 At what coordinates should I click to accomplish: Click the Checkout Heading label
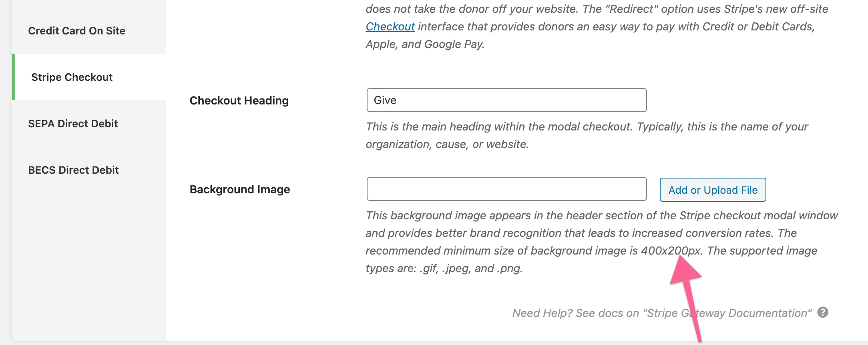239,100
